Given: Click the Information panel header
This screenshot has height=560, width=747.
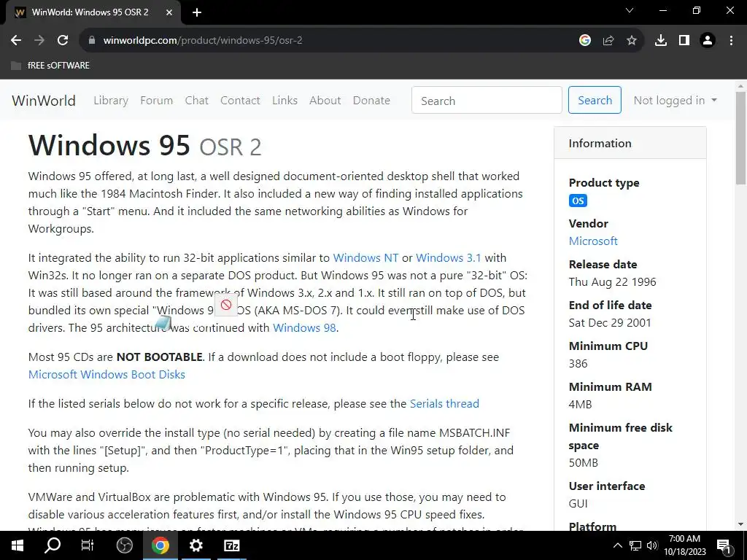Looking at the screenshot, I should tap(630, 143).
